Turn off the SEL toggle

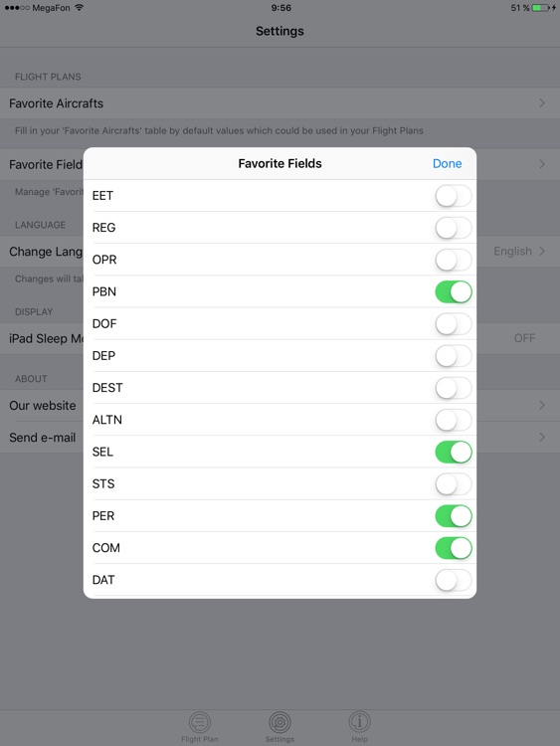[454, 452]
